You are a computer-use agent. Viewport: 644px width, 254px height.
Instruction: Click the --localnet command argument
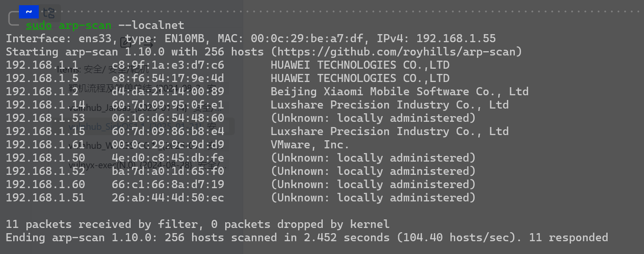pyautogui.click(x=151, y=25)
